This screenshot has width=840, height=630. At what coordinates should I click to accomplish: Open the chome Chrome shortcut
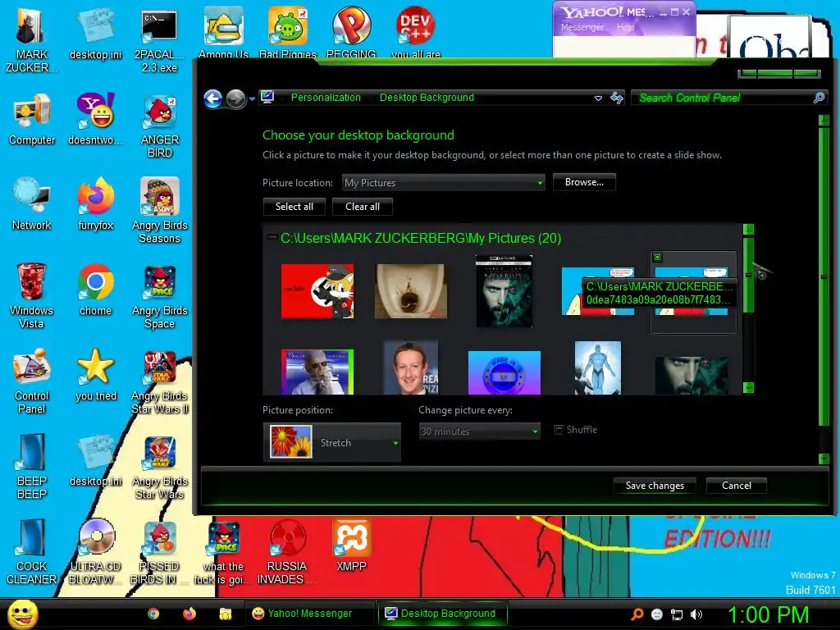pos(95,290)
